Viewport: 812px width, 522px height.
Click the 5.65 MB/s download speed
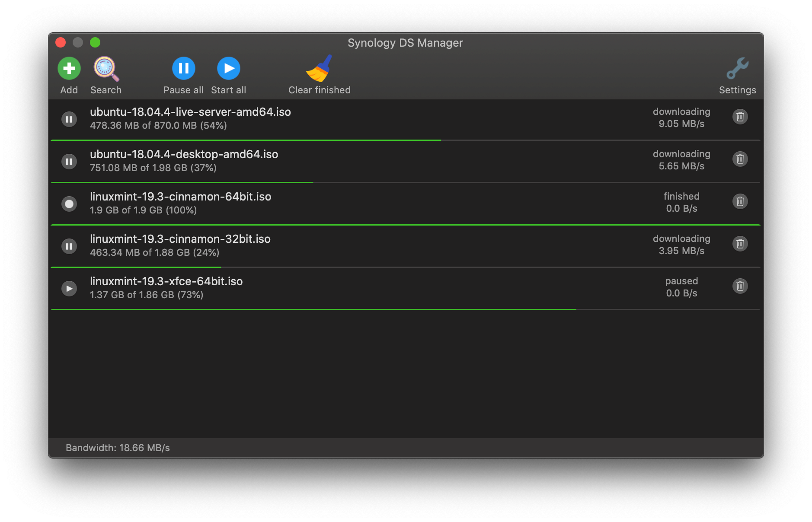pos(681,166)
